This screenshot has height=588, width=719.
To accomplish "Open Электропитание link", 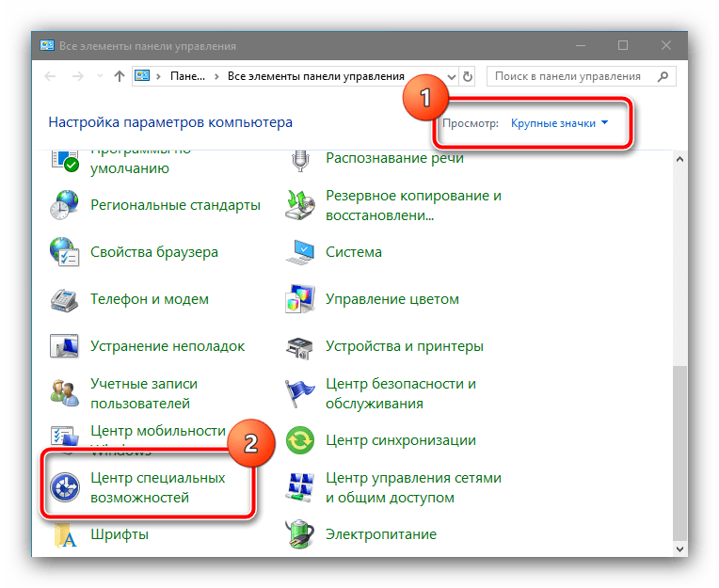I will tap(380, 534).
